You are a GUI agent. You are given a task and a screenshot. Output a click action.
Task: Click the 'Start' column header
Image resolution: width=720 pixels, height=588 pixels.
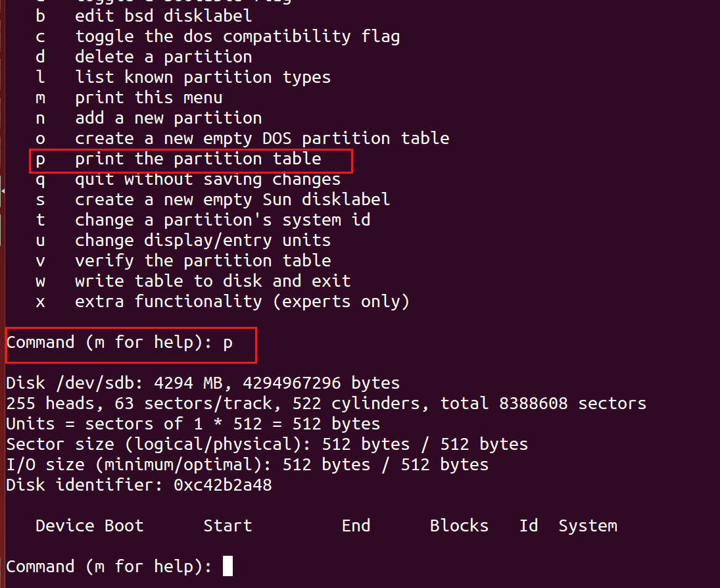pyautogui.click(x=228, y=526)
